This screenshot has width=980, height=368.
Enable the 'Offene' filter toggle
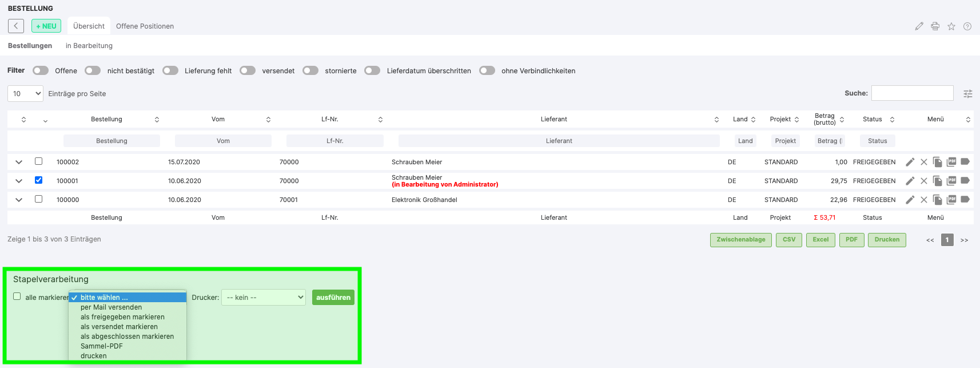click(x=41, y=70)
